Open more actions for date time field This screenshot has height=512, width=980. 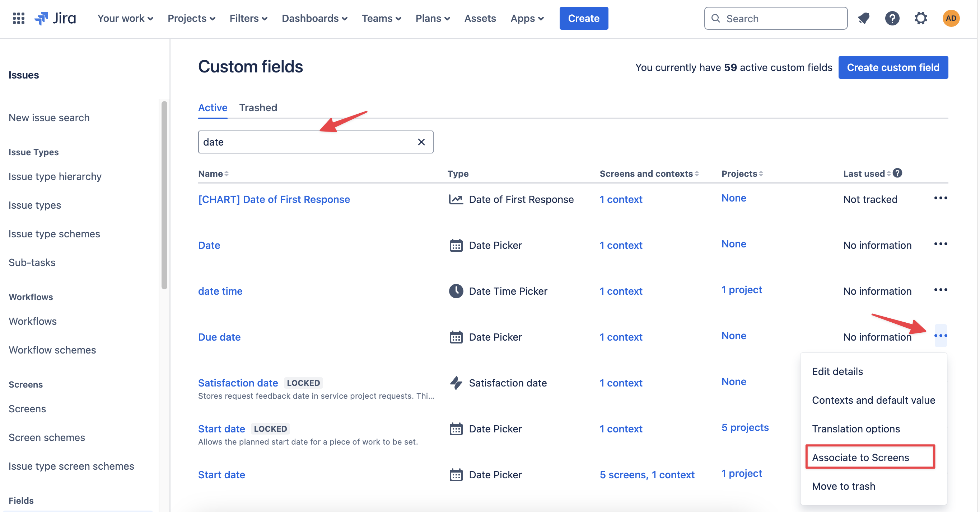pyautogui.click(x=941, y=290)
